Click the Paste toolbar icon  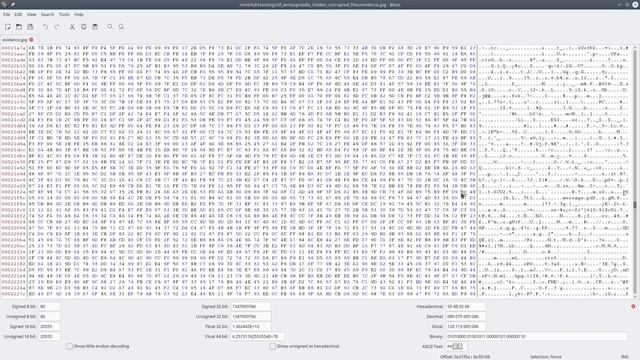tap(95, 27)
